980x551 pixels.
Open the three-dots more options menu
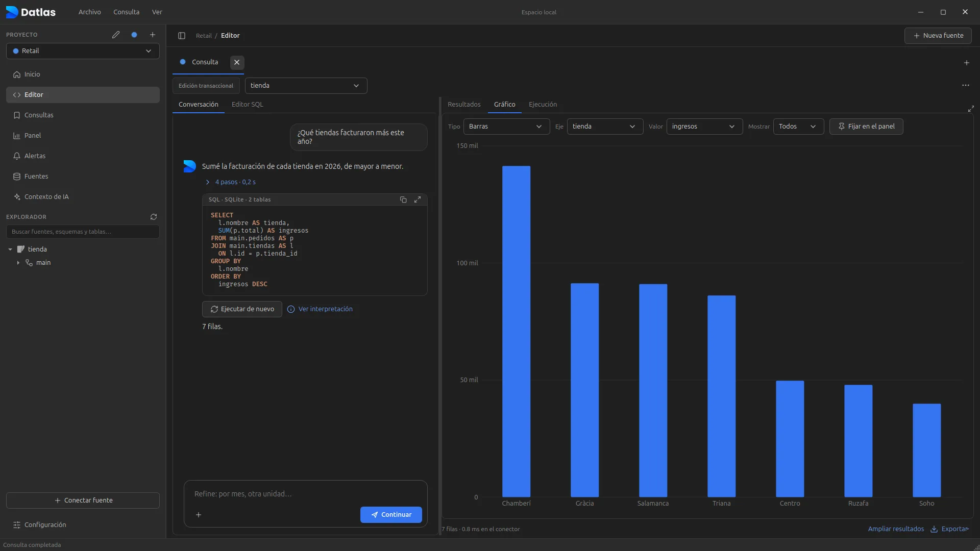coord(966,85)
